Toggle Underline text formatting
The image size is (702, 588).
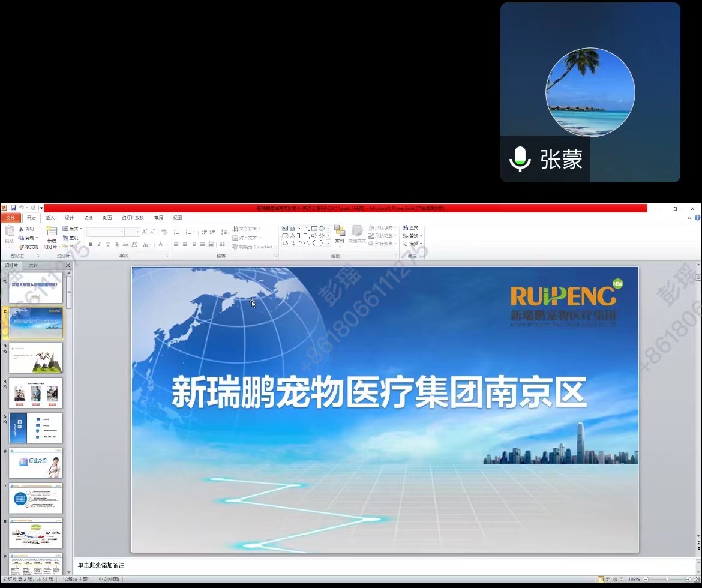(x=108, y=245)
